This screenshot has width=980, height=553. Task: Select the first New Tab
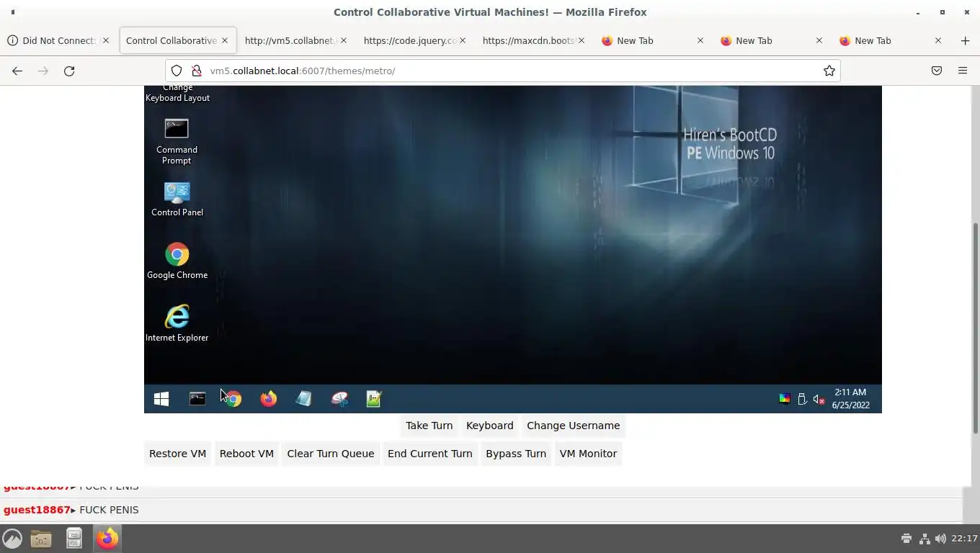(x=652, y=40)
